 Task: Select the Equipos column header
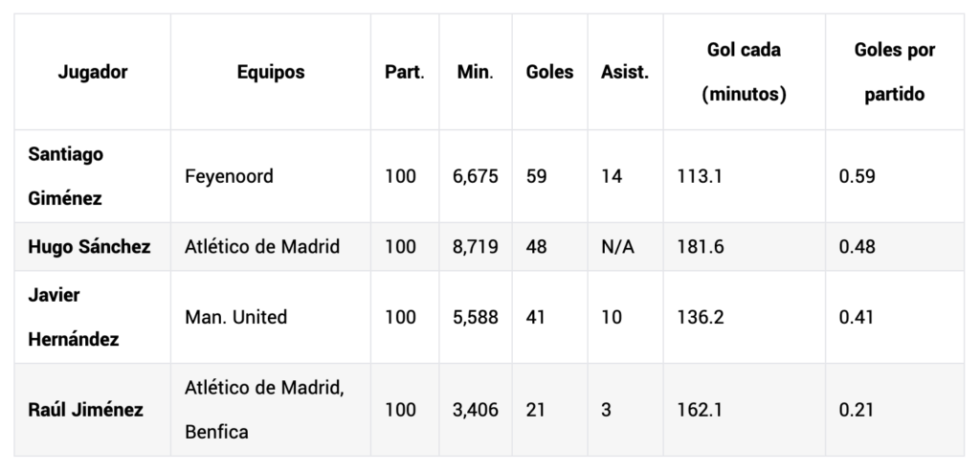(271, 72)
